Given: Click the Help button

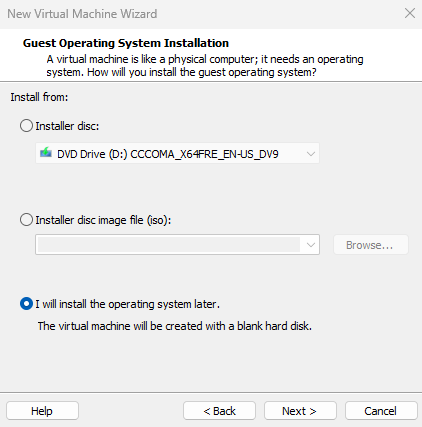Looking at the screenshot, I should [x=42, y=411].
